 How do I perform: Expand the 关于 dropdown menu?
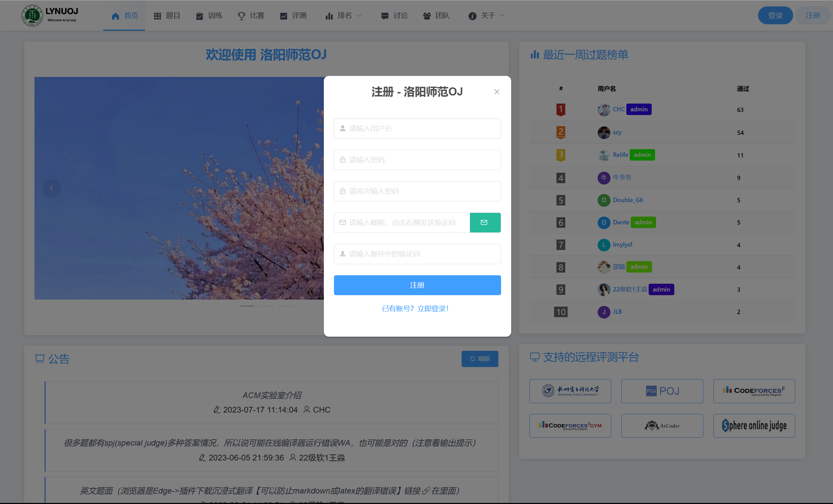487,16
